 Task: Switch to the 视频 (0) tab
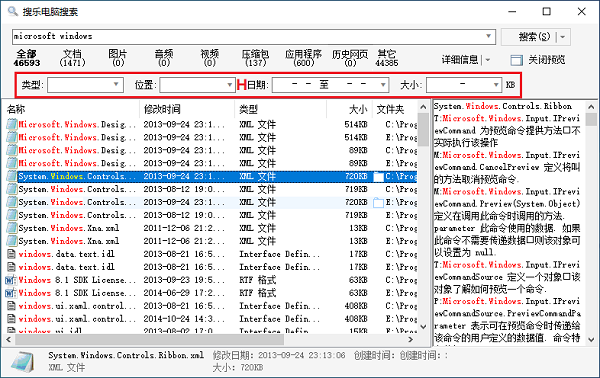coord(209,58)
